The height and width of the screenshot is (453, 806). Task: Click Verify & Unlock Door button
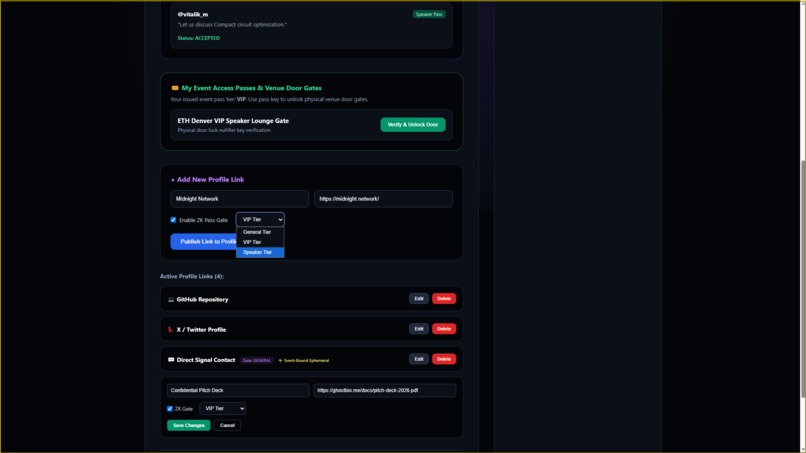(413, 124)
